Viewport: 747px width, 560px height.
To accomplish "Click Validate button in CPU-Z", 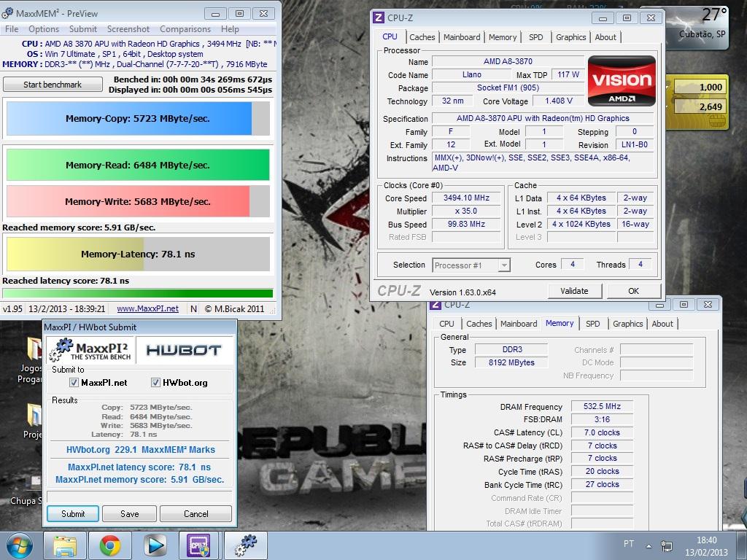I will [575, 291].
